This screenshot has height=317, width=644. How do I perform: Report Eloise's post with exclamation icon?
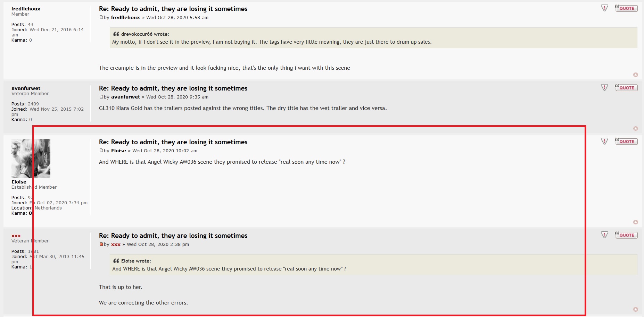pos(604,142)
